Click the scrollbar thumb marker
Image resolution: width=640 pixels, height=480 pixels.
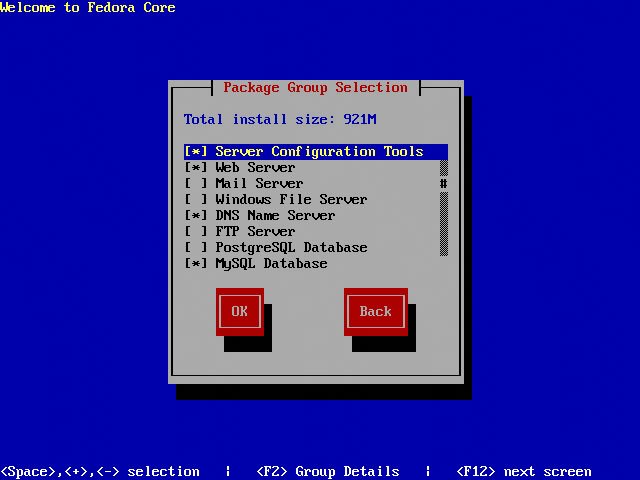(444, 183)
